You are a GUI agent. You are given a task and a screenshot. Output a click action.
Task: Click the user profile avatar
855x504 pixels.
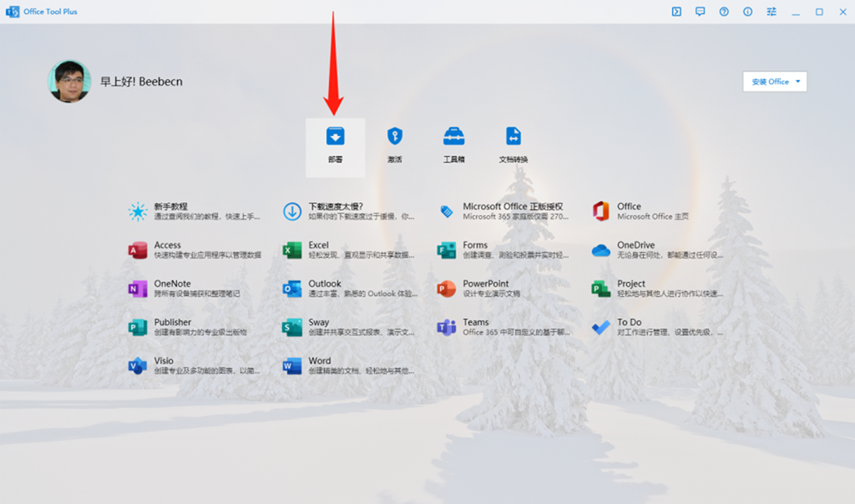click(x=69, y=81)
